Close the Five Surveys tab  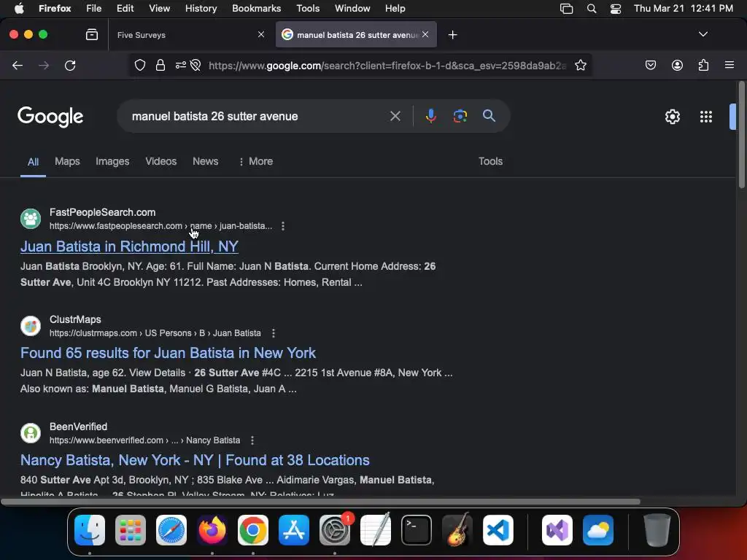[260, 34]
